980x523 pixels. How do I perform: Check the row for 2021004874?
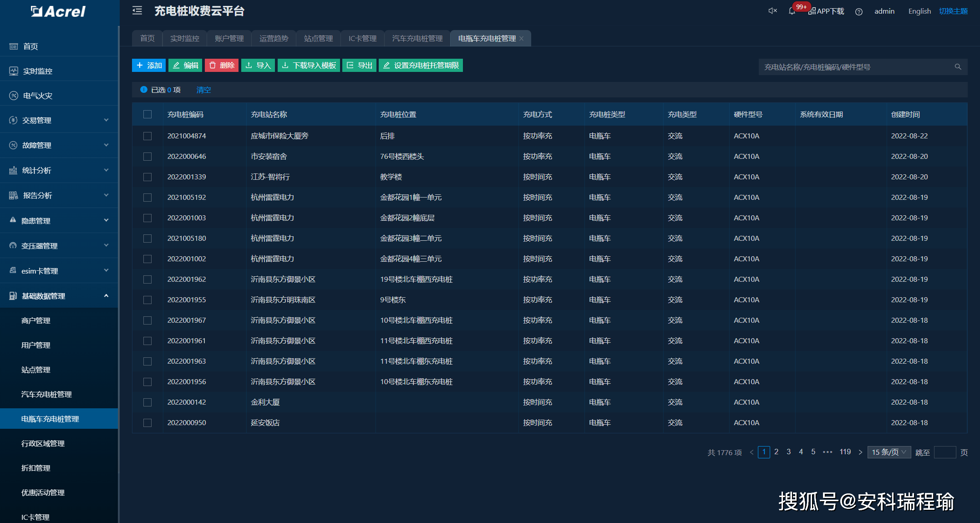click(x=147, y=136)
